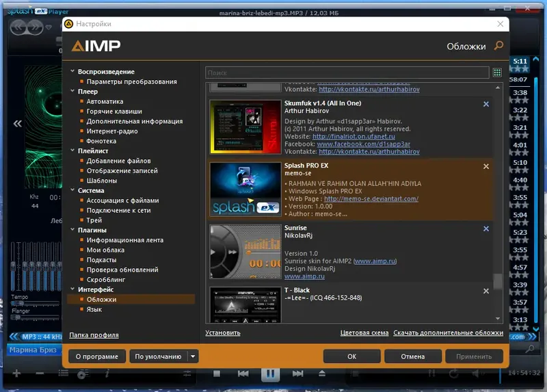Remove the Splash PRO EX skin with its X
The height and width of the screenshot is (392, 547).
coord(486,166)
